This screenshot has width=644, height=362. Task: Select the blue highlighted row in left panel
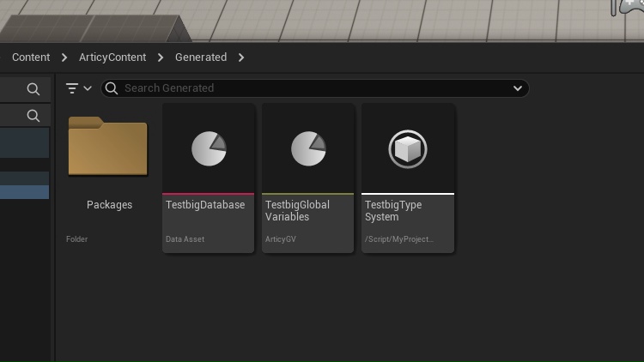tap(24, 192)
